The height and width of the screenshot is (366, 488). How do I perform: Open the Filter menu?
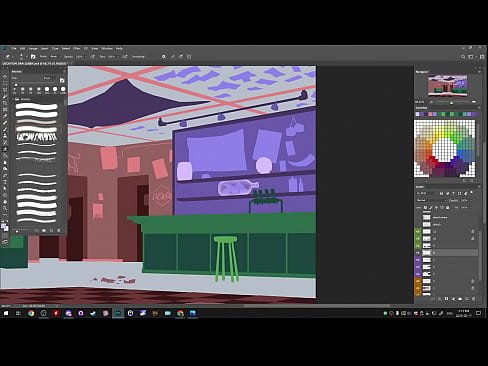(x=76, y=48)
